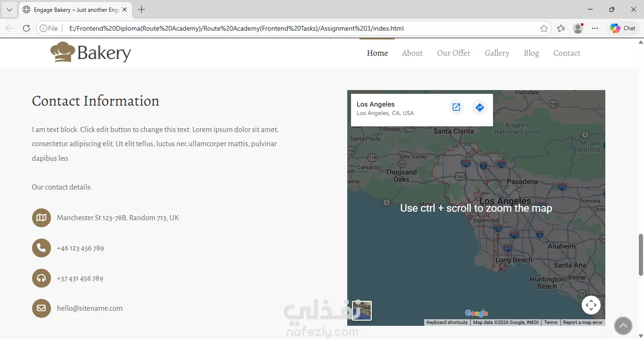Open browser settings and more menu
644x339 pixels.
click(x=595, y=28)
